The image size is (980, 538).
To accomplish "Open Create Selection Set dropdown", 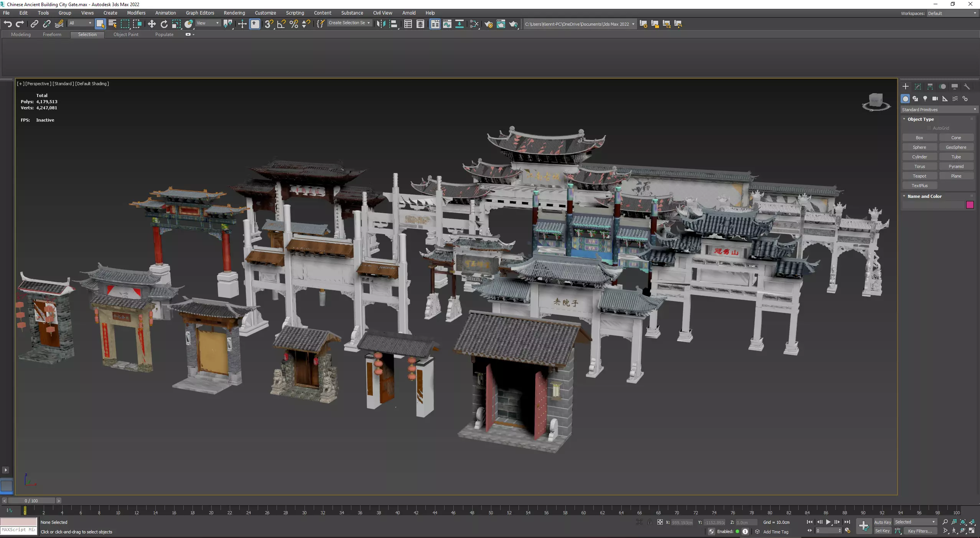I will (x=349, y=23).
